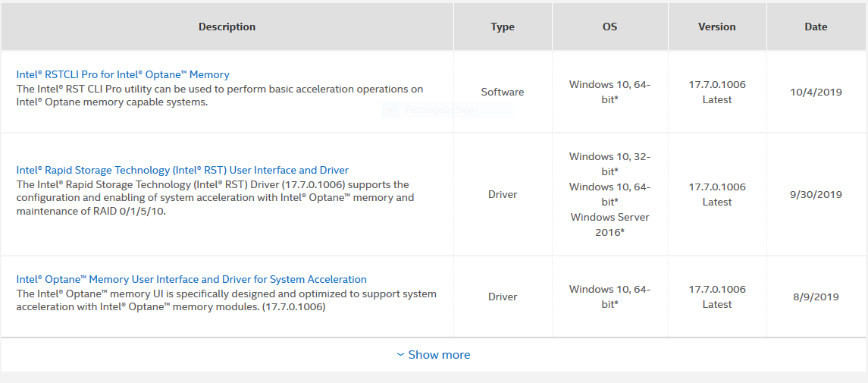
Task: Select Driver type in the Rapid Storage row
Action: tap(503, 195)
